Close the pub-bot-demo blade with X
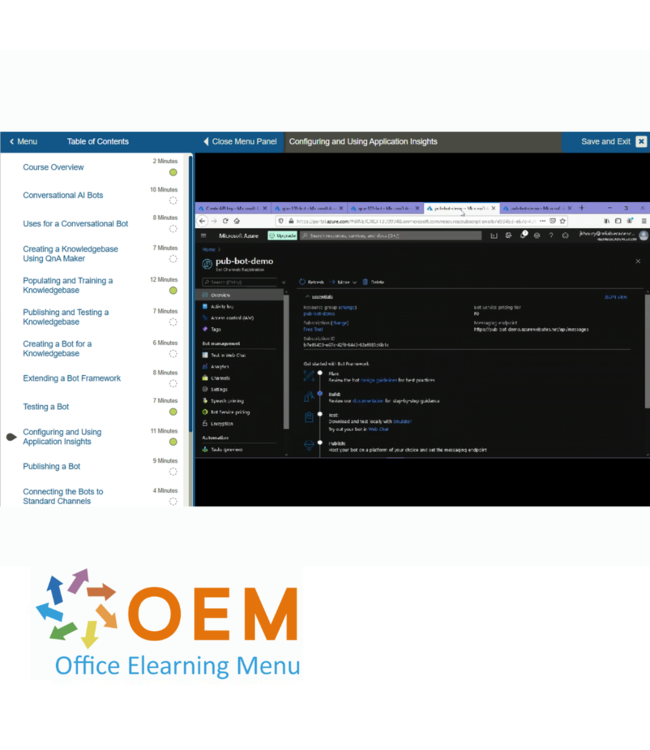This screenshot has width=650, height=750. pos(638,261)
